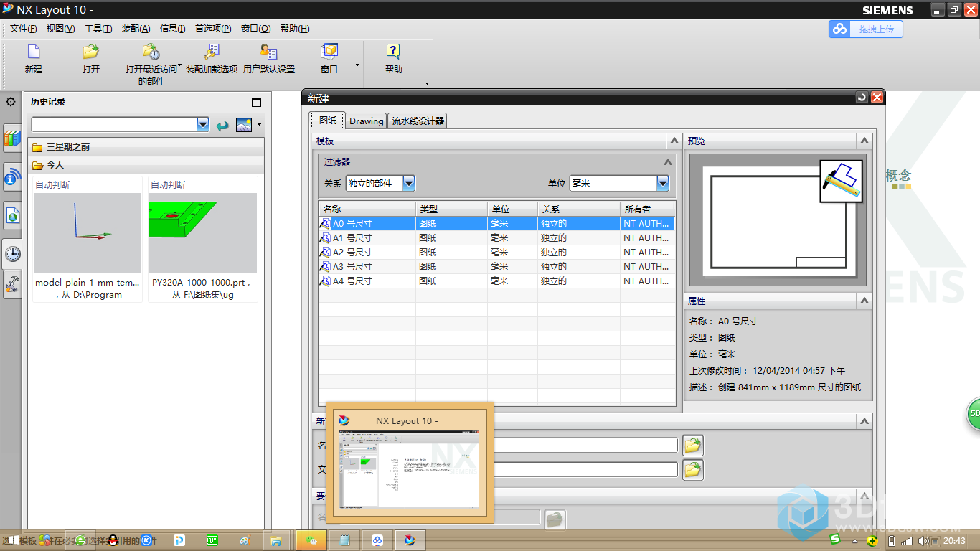Select the History clock sidebar tab

(12, 253)
